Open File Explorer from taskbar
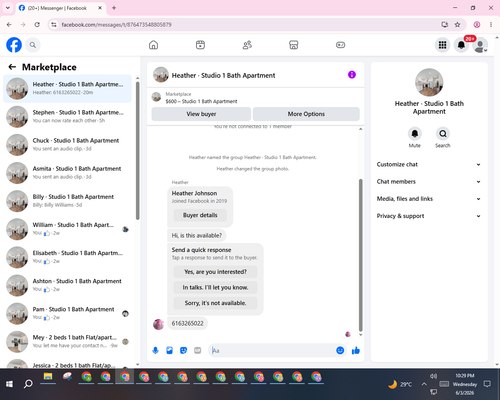 click(48, 377)
